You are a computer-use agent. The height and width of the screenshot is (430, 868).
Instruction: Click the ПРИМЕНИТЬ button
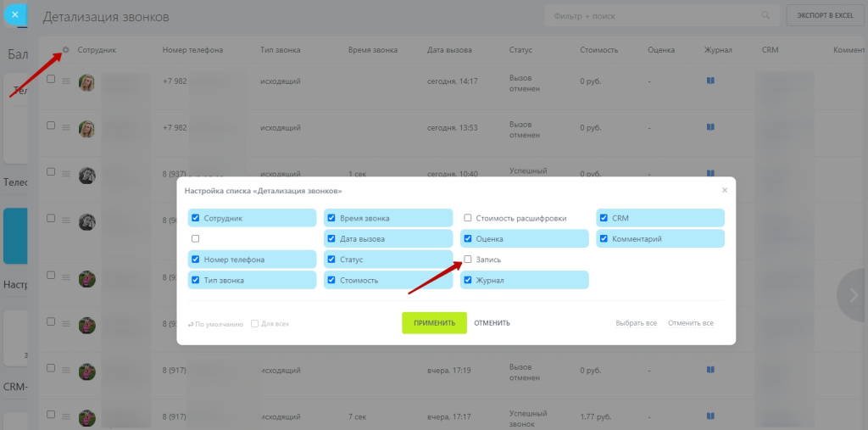(434, 323)
